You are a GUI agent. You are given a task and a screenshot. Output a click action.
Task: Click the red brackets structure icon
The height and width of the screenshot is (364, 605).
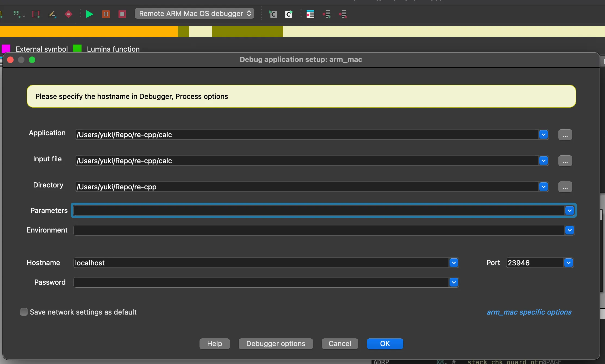click(x=36, y=14)
